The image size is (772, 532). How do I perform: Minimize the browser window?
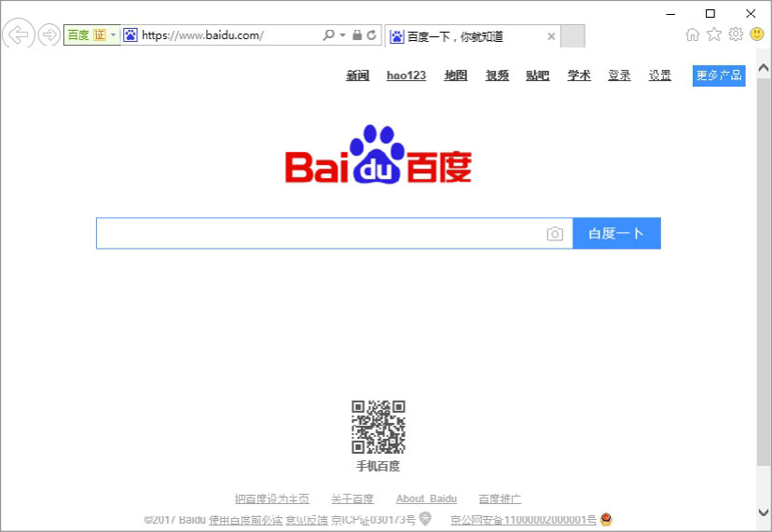click(x=670, y=14)
